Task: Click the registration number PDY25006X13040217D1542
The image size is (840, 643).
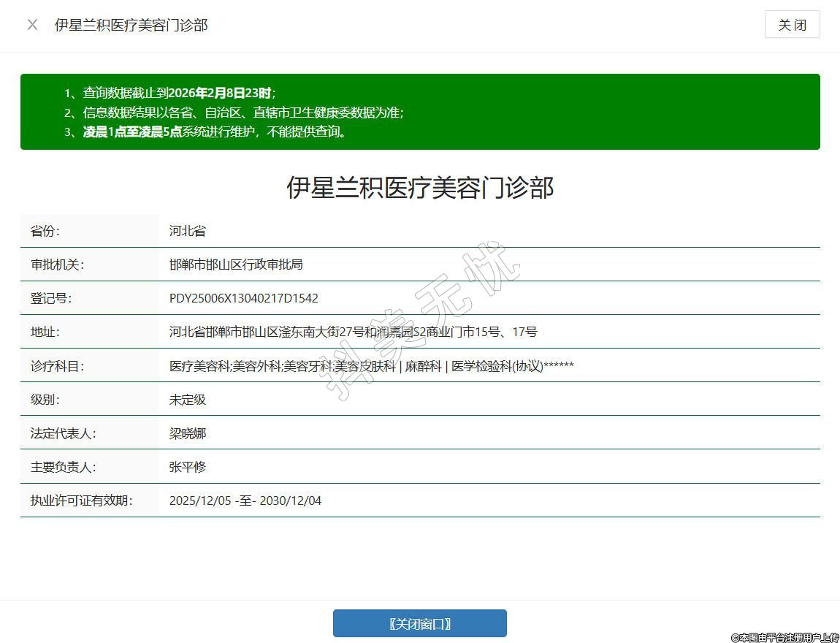Action: [x=244, y=298]
